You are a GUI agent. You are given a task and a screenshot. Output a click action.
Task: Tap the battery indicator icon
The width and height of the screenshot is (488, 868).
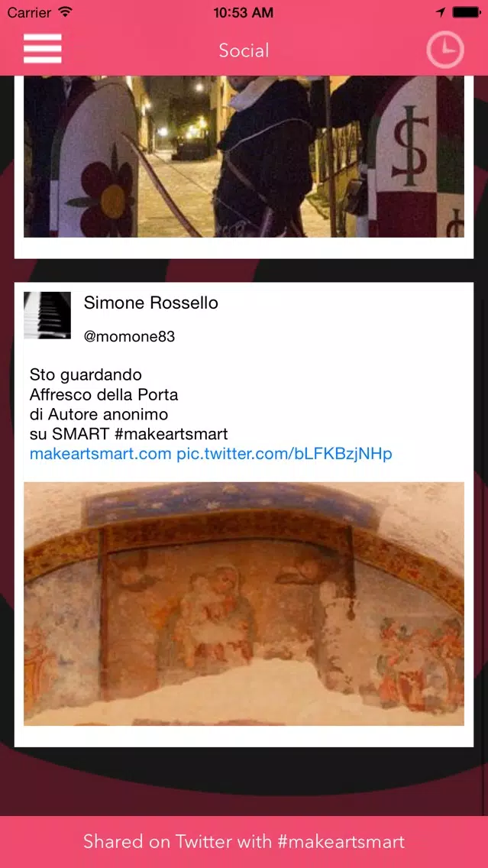coord(466,11)
